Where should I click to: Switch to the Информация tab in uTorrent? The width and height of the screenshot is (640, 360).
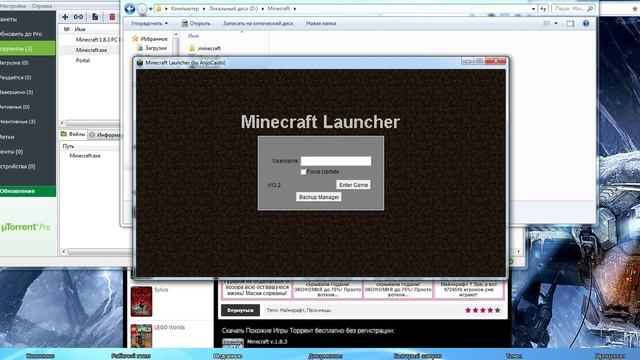[104, 135]
